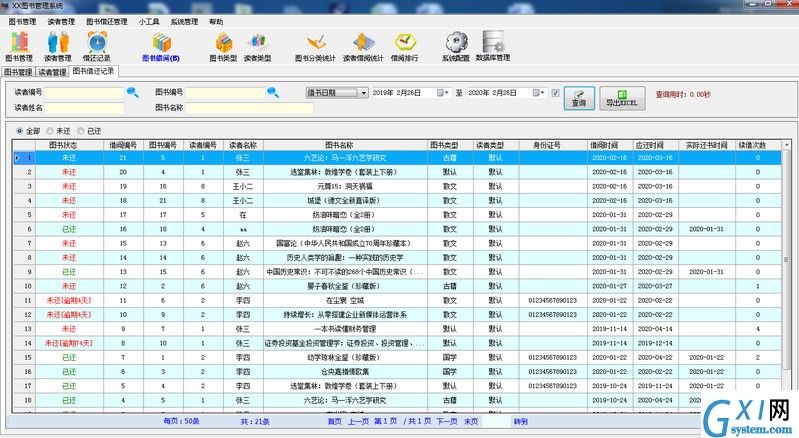
Task: Open the 图书分类统计 toolbar icon
Action: [315, 47]
